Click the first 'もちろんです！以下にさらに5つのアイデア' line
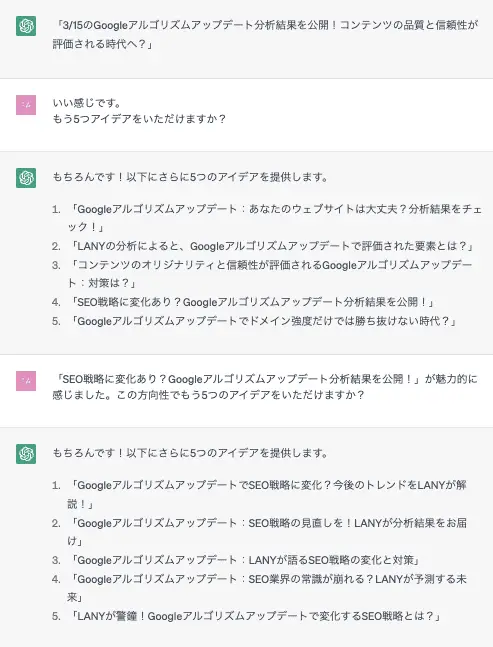Screen dimensions: 493x647 coord(191,177)
